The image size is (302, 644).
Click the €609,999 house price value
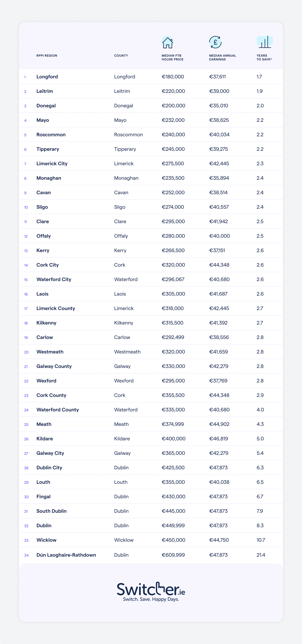(x=173, y=555)
